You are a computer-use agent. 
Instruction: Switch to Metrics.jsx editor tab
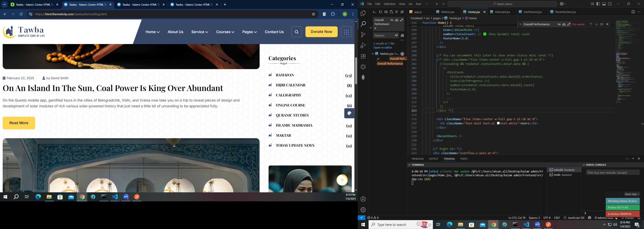pyautogui.click(x=447, y=12)
